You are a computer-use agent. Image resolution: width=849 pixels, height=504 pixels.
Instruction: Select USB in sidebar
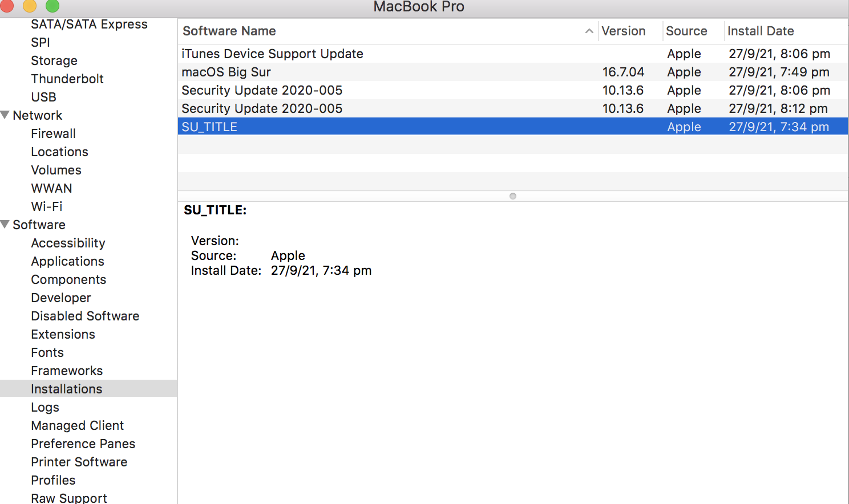[x=43, y=97]
